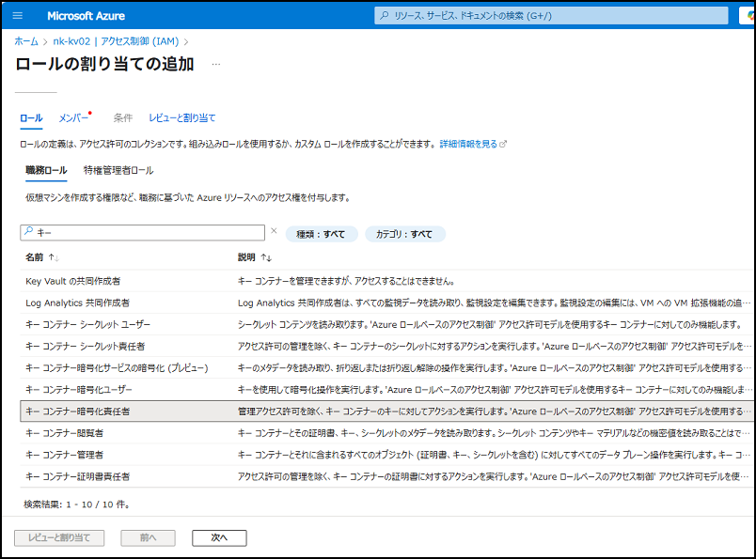Click the 検索結果: 1 - 10 / 10 件 text

coord(77,505)
